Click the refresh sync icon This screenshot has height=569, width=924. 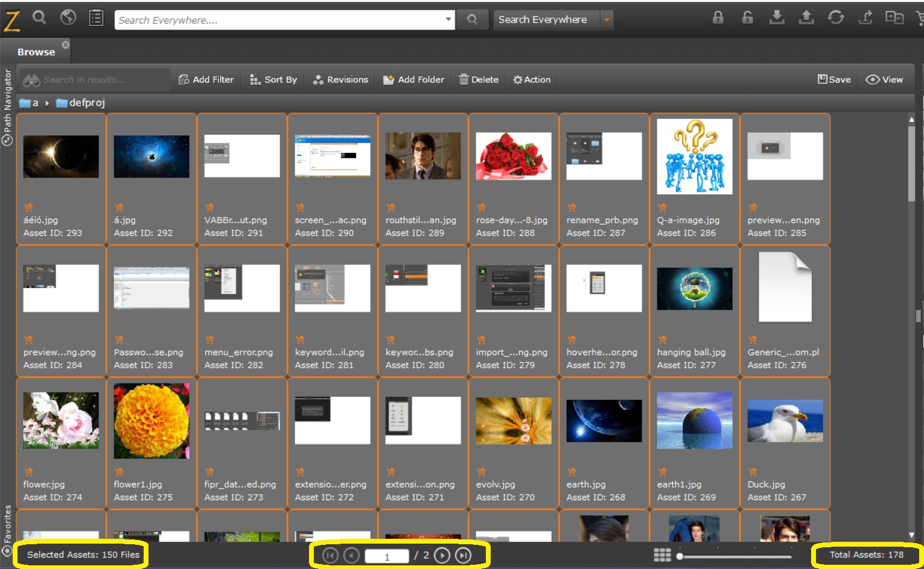(x=836, y=18)
